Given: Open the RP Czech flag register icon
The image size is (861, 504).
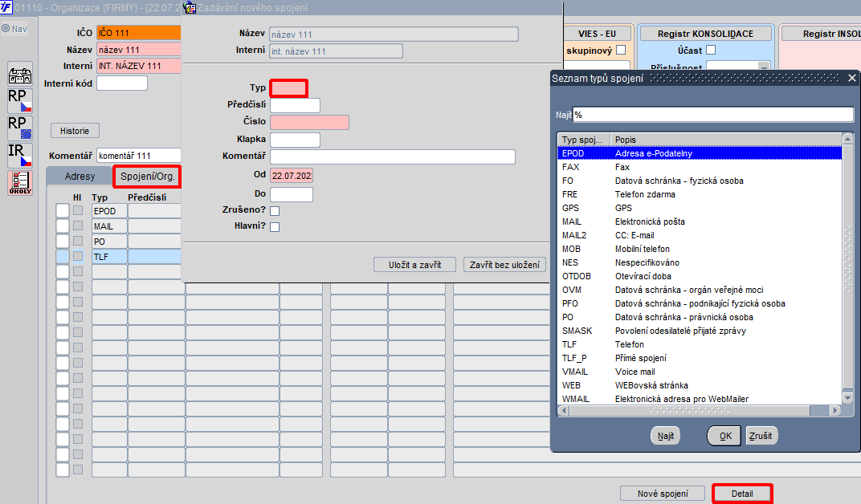Looking at the screenshot, I should pos(20,101).
